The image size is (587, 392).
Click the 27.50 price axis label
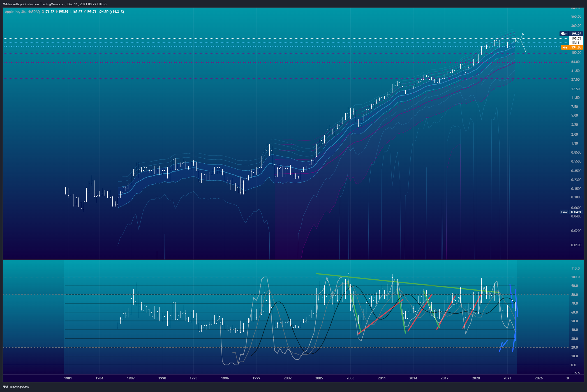(x=575, y=80)
